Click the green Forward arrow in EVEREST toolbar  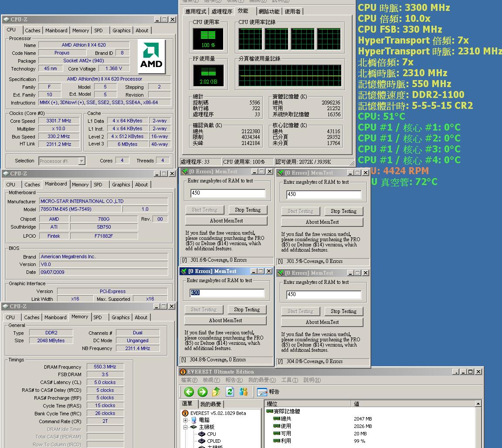click(203, 392)
